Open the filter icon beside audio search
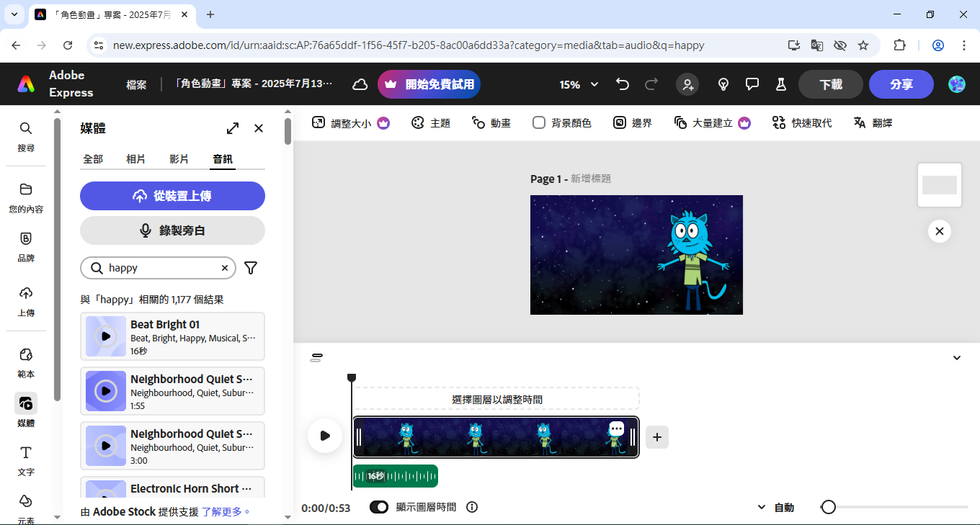The width and height of the screenshot is (980, 525). tap(251, 268)
